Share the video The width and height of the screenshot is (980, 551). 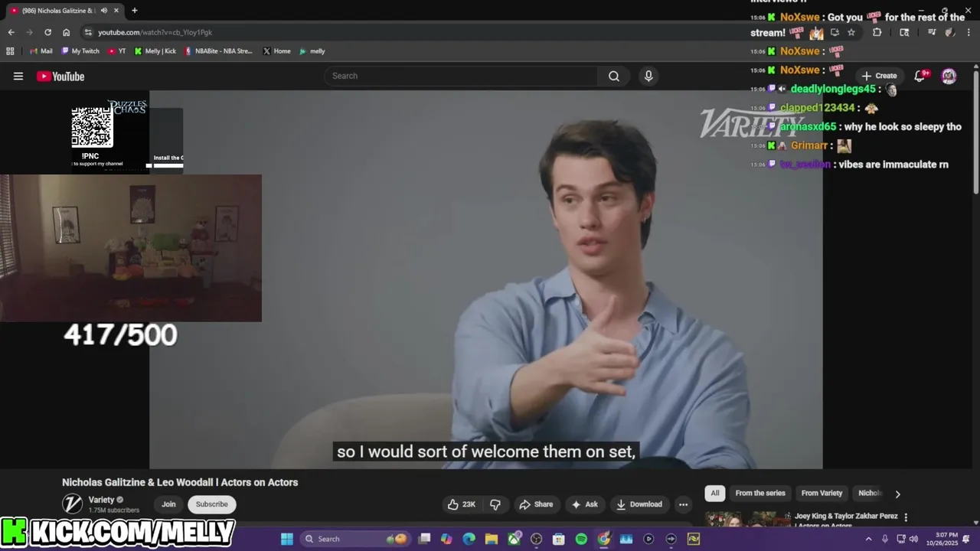click(536, 504)
